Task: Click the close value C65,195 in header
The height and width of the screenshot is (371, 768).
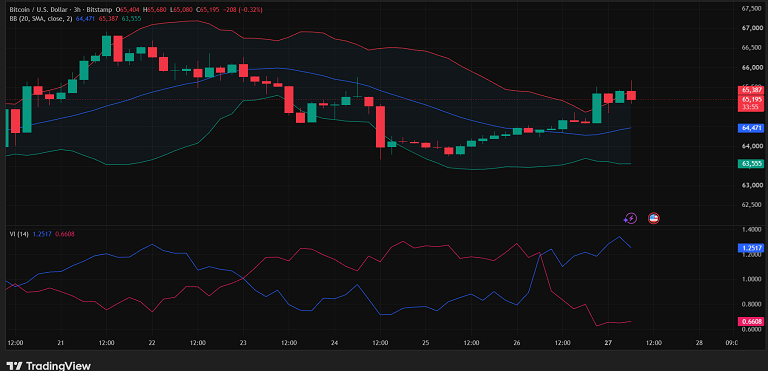Action: [207, 9]
